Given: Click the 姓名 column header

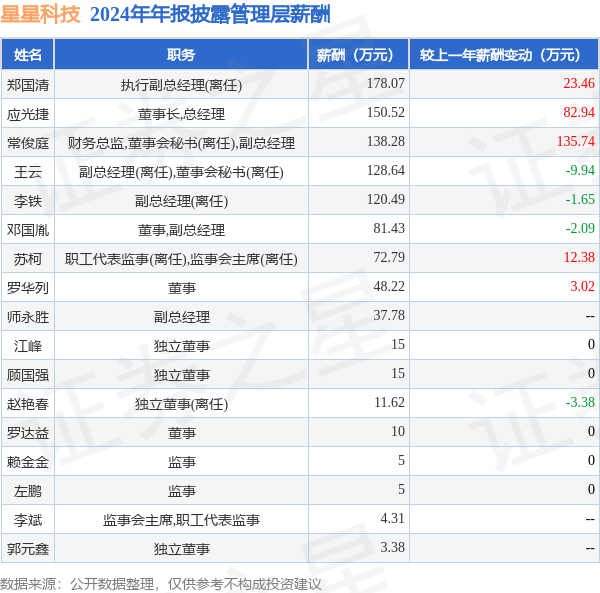Looking at the screenshot, I should (28, 55).
